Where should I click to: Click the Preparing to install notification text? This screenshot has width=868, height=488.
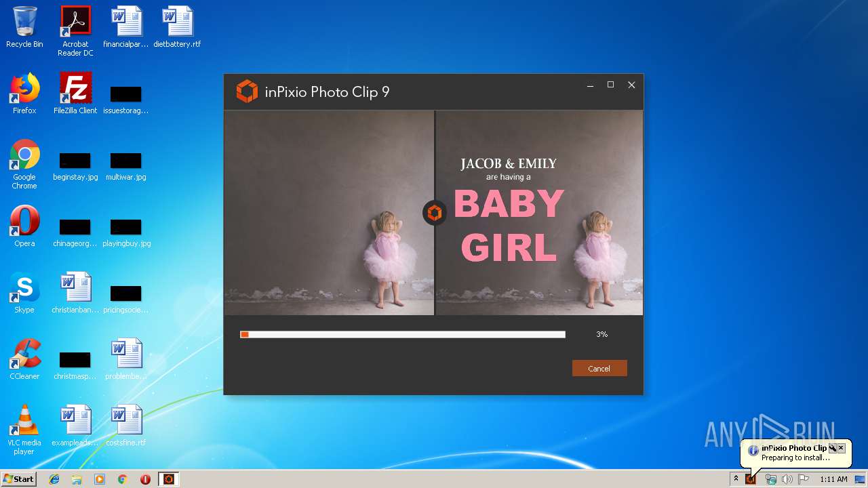795,457
